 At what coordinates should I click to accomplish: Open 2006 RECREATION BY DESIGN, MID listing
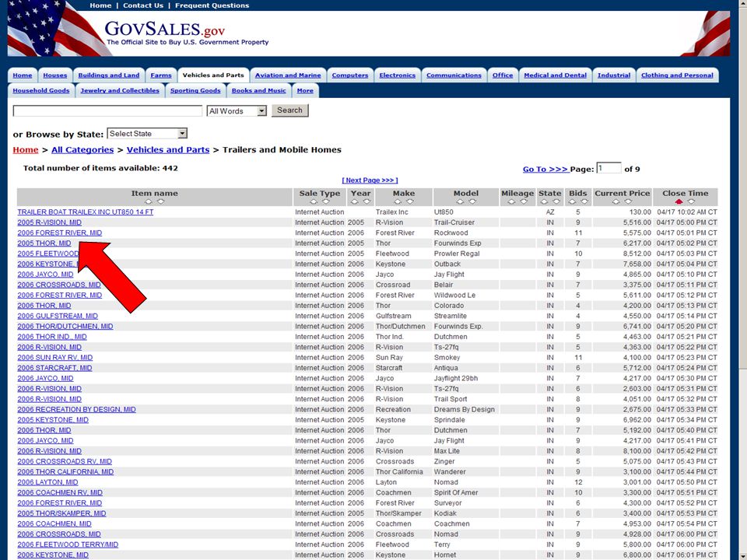77,410
